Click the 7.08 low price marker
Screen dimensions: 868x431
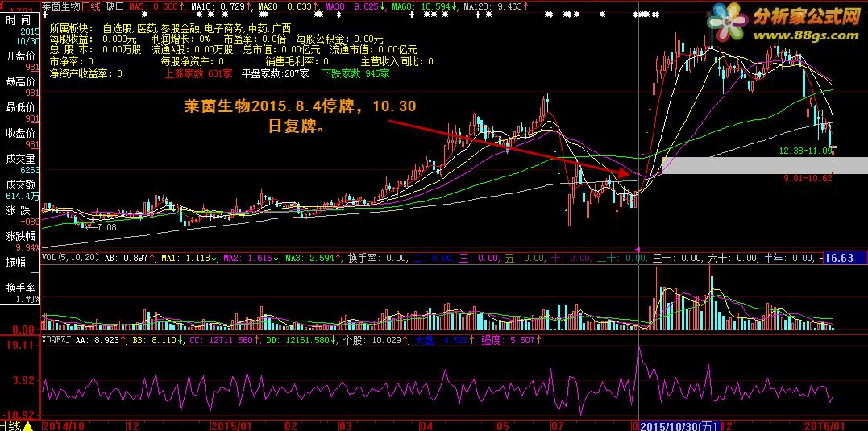[102, 227]
